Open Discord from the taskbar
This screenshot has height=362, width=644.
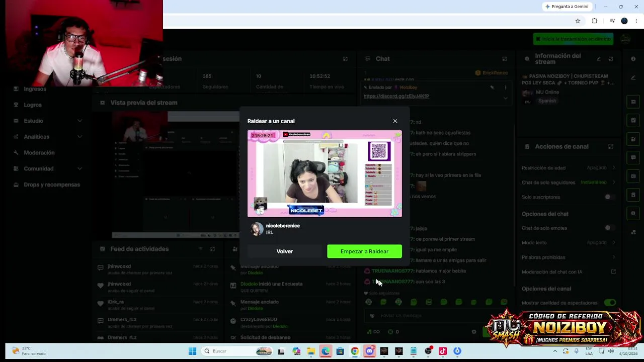pos(370,351)
